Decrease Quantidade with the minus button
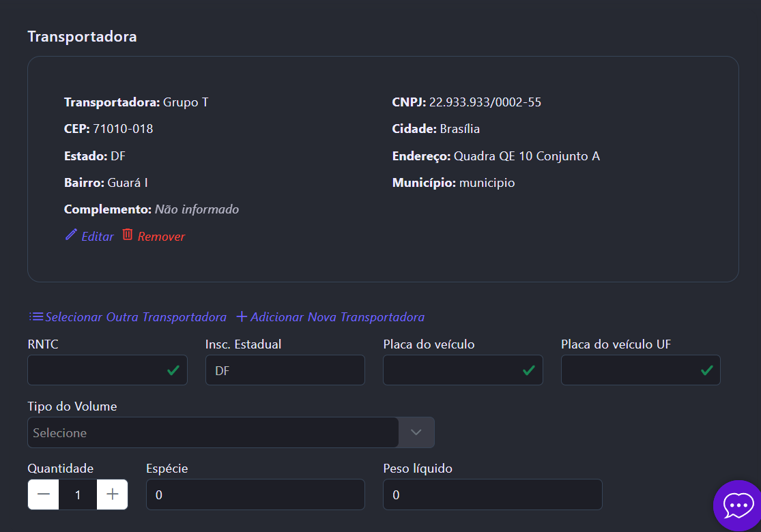 (x=44, y=494)
